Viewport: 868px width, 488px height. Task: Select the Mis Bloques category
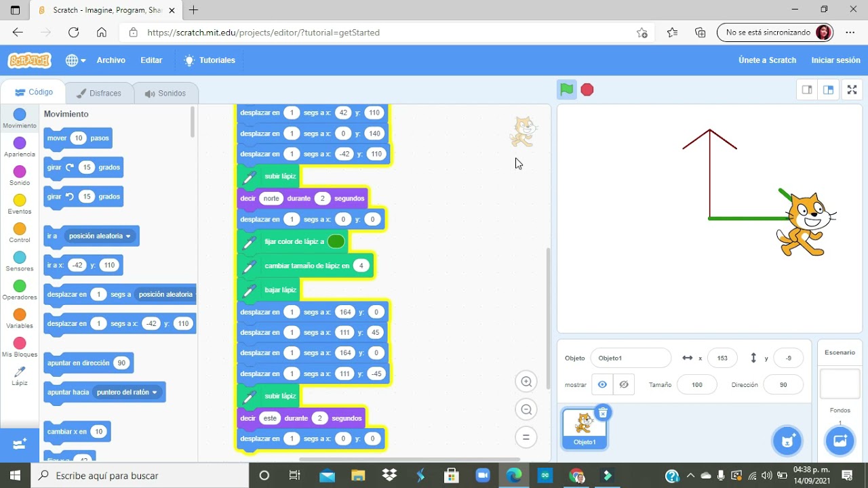click(20, 347)
